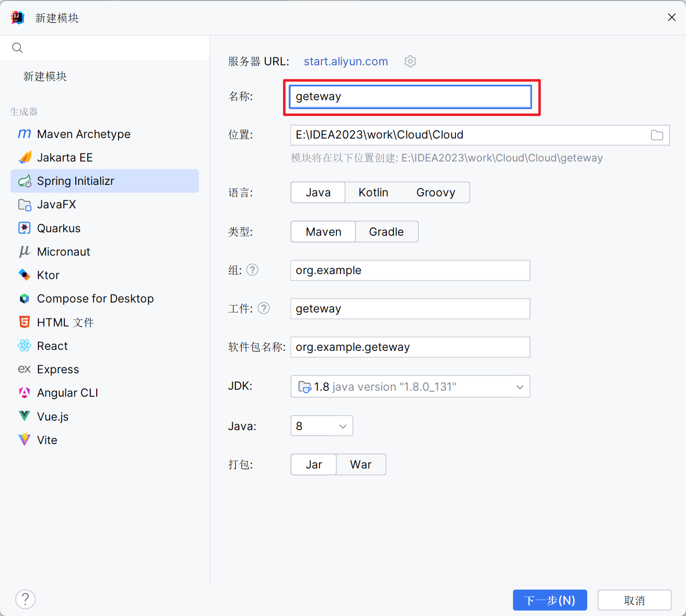Image resolution: width=686 pixels, height=616 pixels.
Task: Show help for the artifact field
Action: point(264,308)
